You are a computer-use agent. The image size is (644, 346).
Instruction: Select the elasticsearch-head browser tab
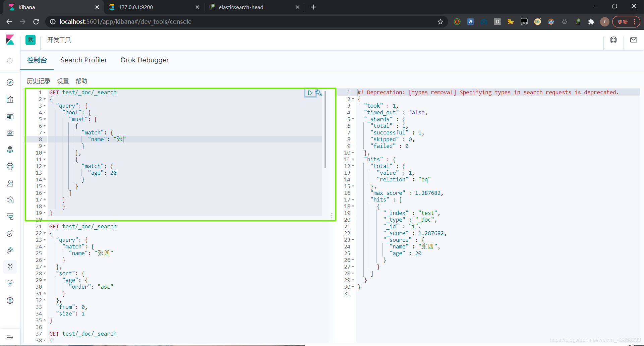pos(253,7)
